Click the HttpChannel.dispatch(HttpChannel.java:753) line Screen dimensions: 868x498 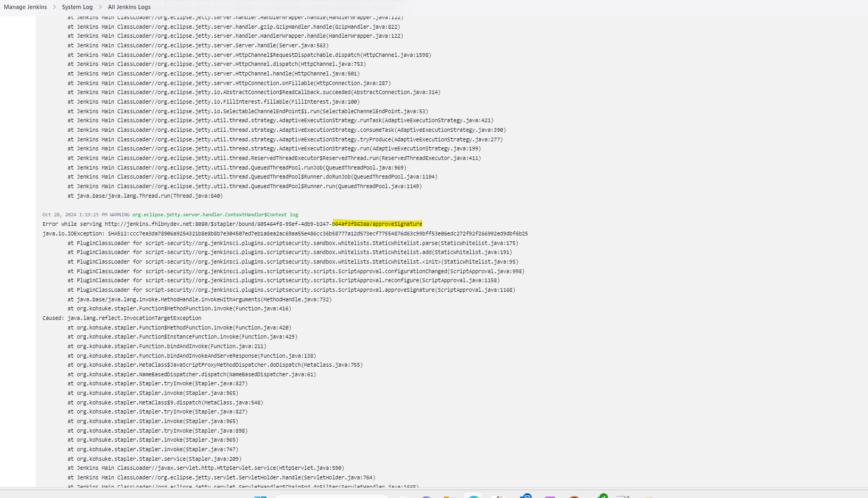click(x=216, y=64)
